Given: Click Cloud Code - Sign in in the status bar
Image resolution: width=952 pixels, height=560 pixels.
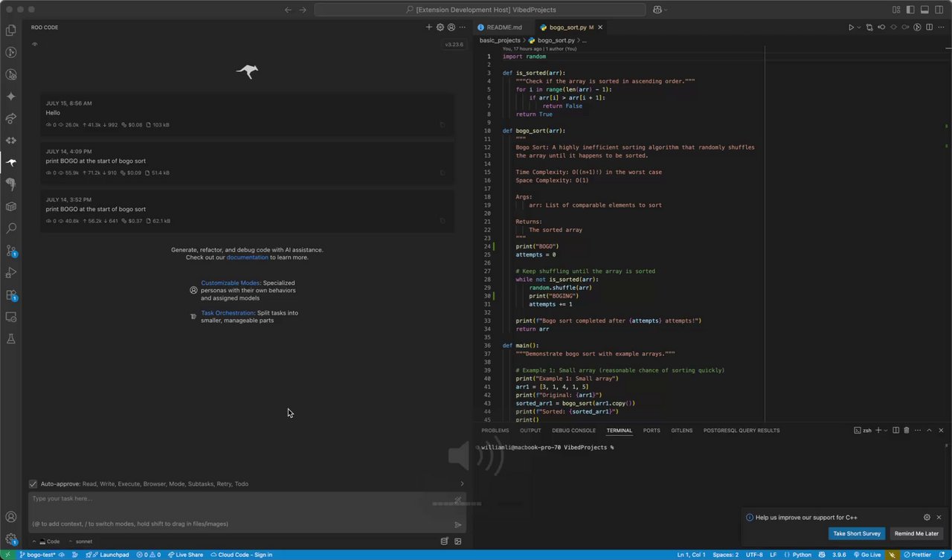Looking at the screenshot, I should click(x=240, y=555).
